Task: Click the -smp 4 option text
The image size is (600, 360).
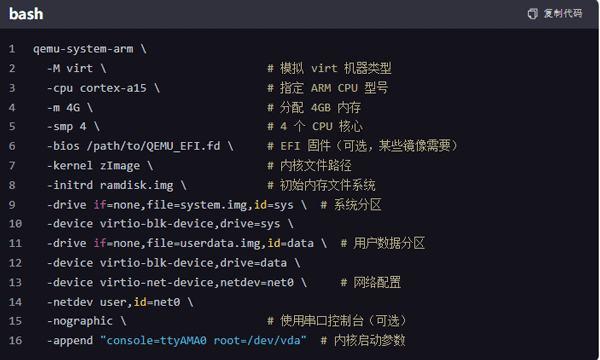Action: click(67, 127)
